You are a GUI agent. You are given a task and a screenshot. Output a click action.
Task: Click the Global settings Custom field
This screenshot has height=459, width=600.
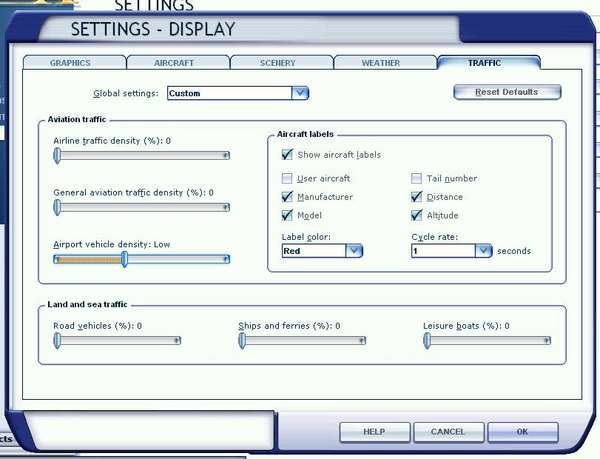pyautogui.click(x=230, y=93)
